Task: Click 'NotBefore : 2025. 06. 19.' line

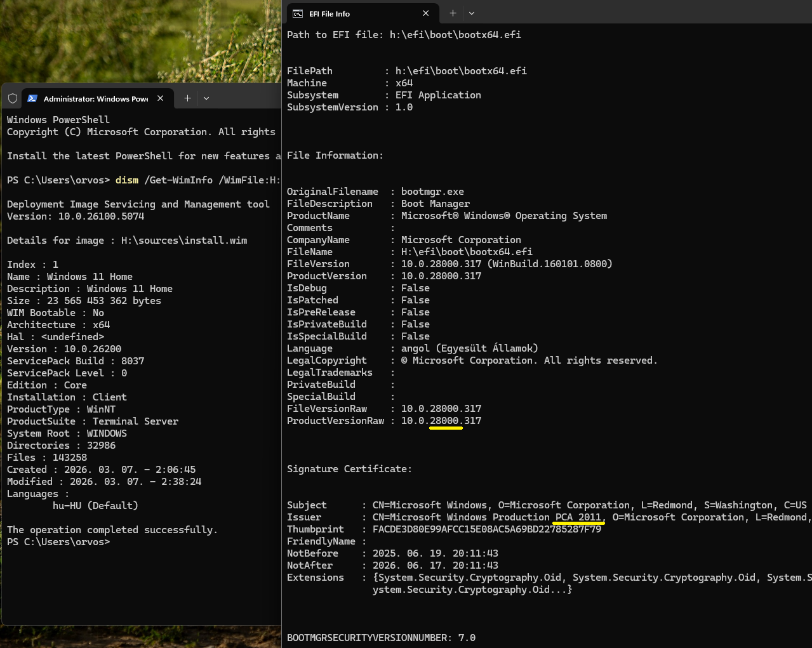Action: 392,553
